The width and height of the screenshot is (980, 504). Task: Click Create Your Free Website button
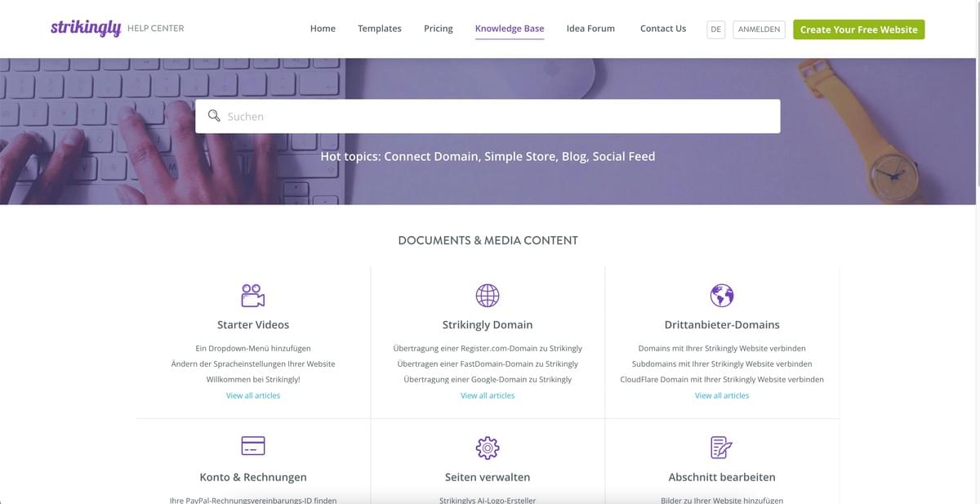pyautogui.click(x=859, y=29)
